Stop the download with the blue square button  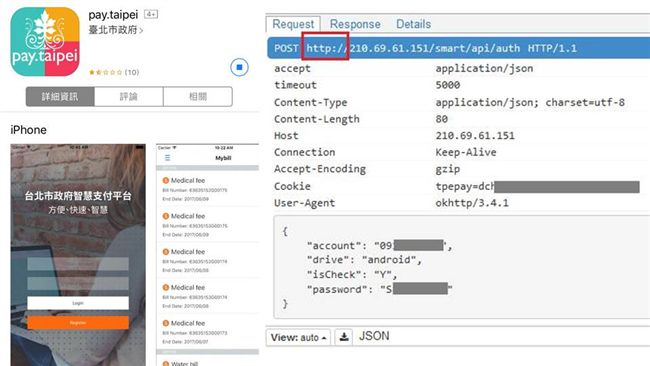[x=239, y=67]
